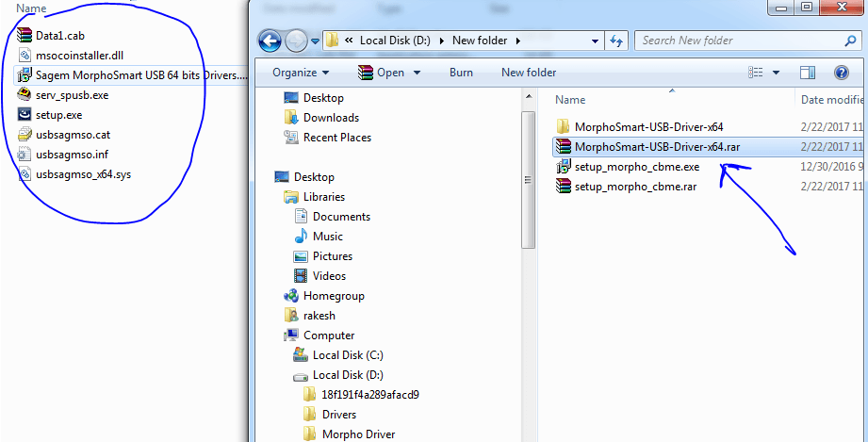Sort files by the Name column header
The image size is (868, 442).
pyautogui.click(x=571, y=100)
